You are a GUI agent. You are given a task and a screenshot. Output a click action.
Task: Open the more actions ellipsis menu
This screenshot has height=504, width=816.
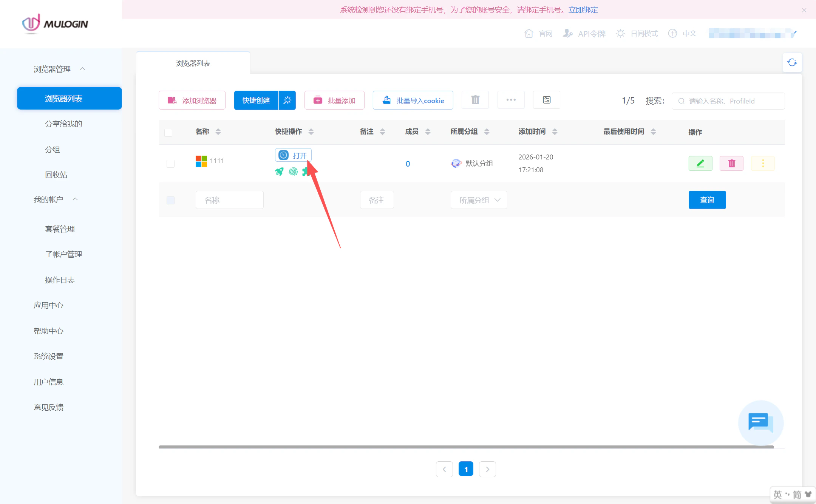pos(511,100)
